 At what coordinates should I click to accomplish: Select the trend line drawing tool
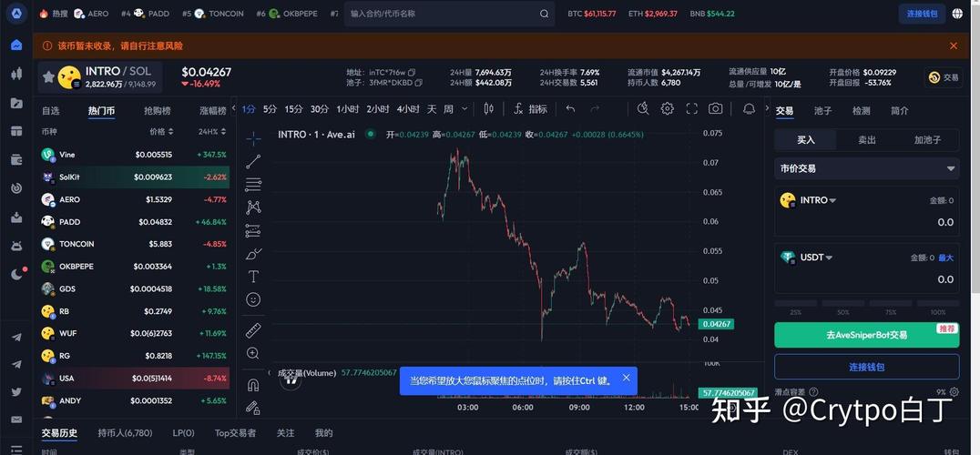click(x=253, y=162)
